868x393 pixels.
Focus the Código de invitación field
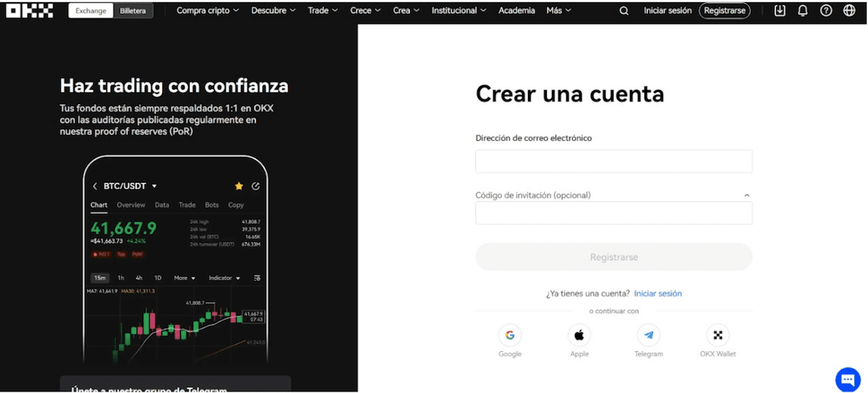click(613, 213)
